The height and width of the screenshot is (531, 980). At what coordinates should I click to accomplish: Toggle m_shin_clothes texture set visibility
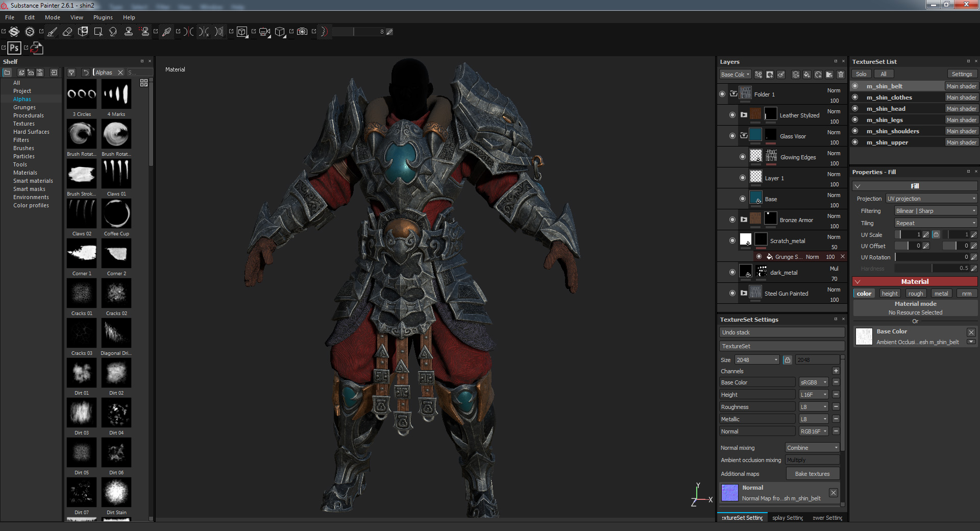coord(855,97)
